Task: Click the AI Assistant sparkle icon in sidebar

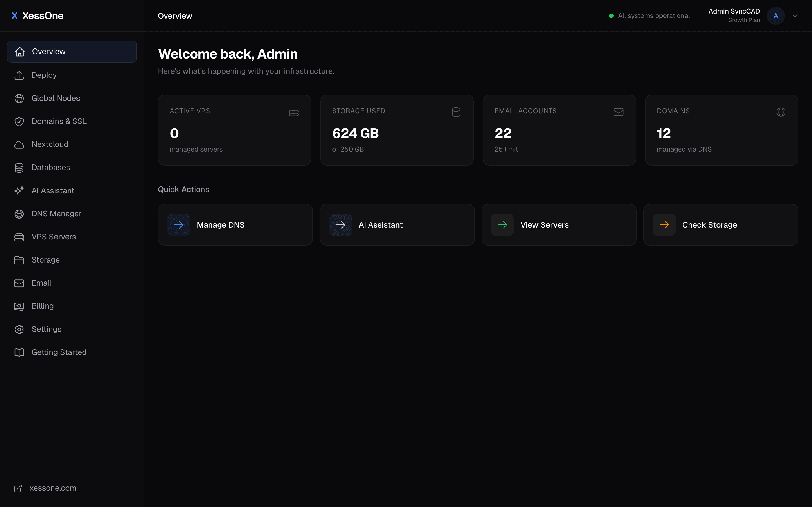Action: coord(19,190)
